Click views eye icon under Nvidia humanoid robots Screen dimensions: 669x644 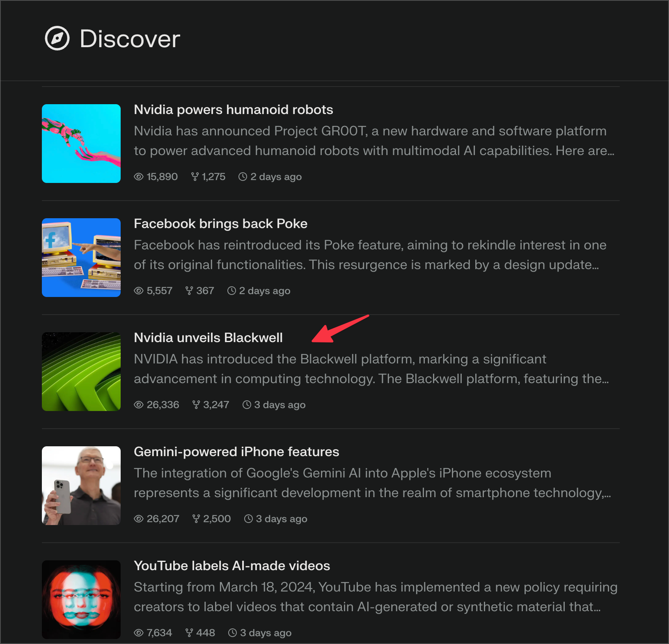139,177
